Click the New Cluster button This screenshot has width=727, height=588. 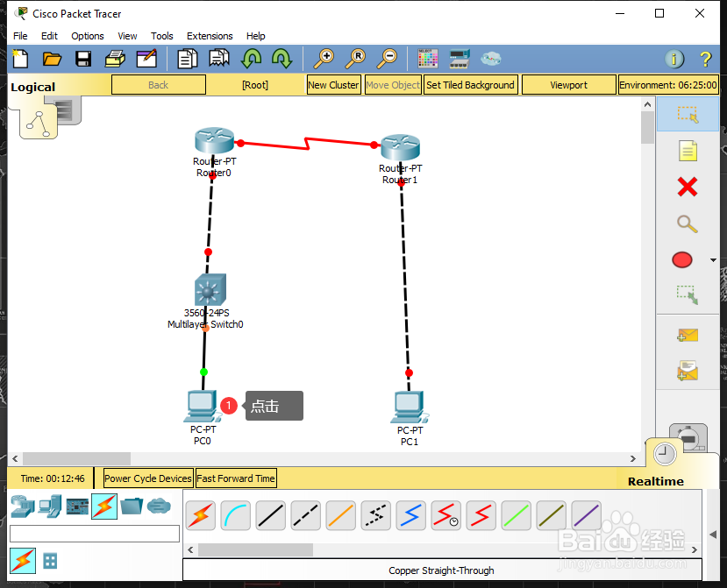(x=333, y=85)
